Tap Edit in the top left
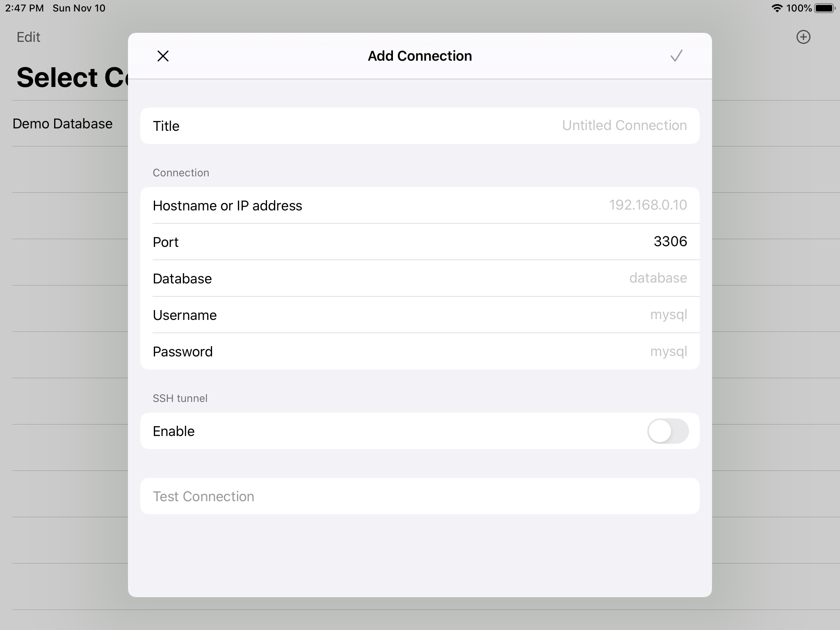This screenshot has height=630, width=840. coord(28,37)
